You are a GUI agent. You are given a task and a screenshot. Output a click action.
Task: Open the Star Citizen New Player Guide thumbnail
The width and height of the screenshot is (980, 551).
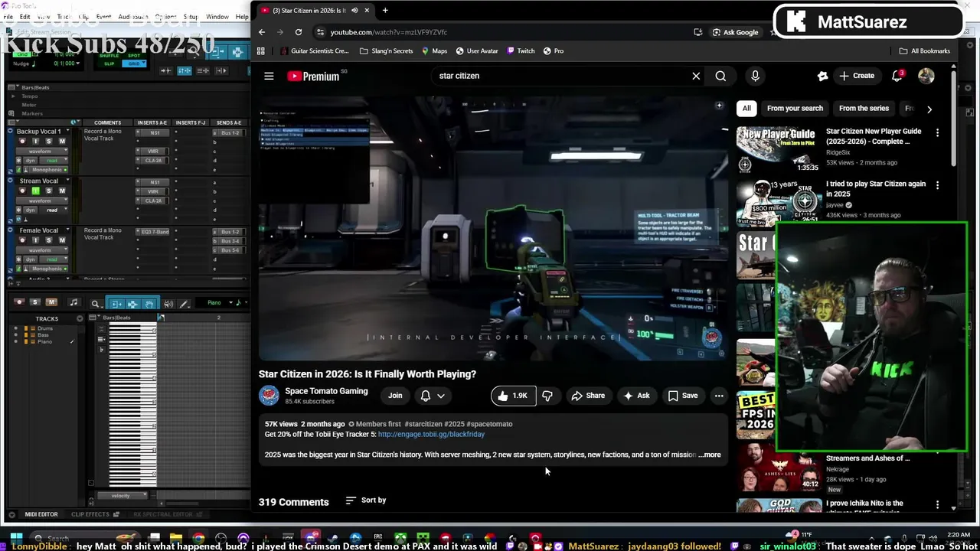click(778, 149)
